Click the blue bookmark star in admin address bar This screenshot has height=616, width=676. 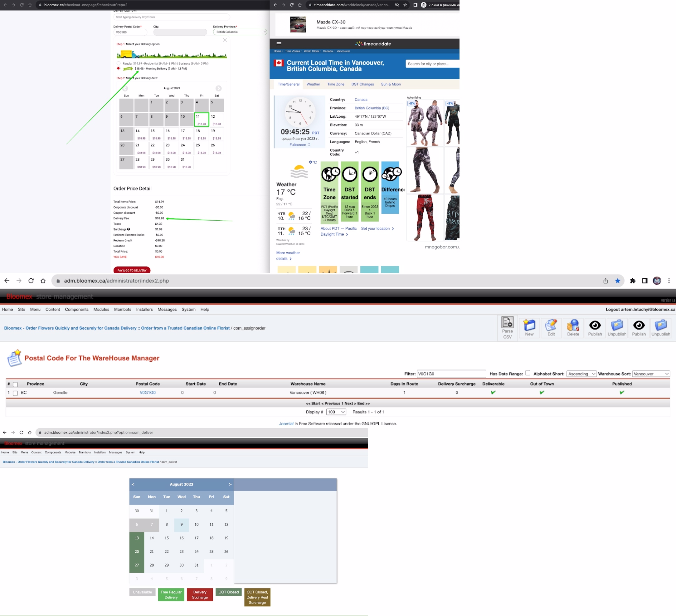618,281
